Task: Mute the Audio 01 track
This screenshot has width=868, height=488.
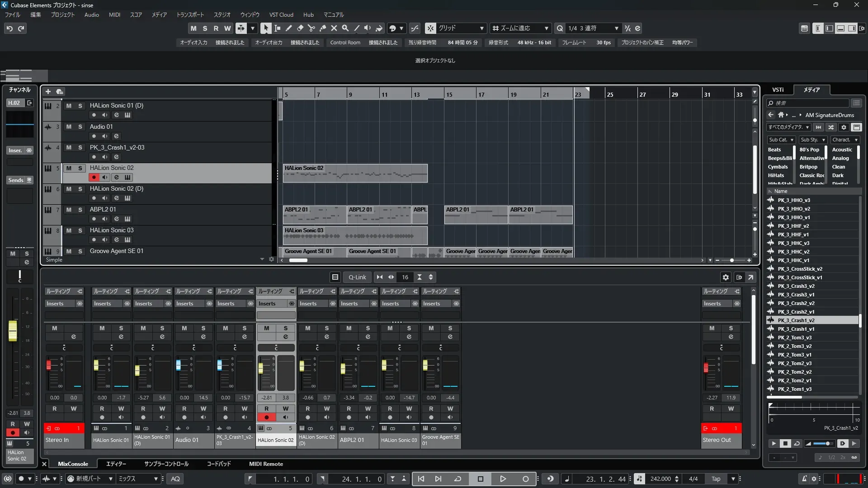Action: [x=69, y=127]
